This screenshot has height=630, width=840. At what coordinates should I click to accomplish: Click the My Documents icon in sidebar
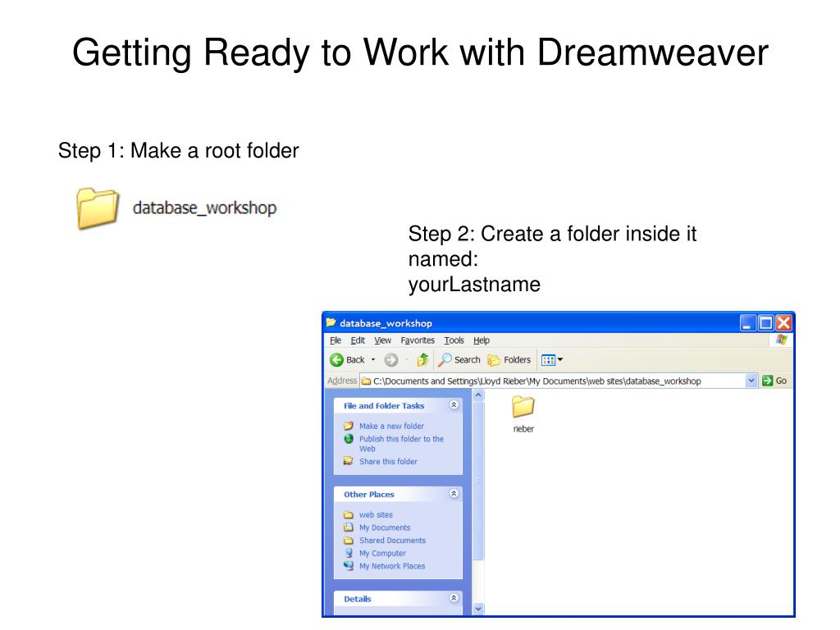349,527
